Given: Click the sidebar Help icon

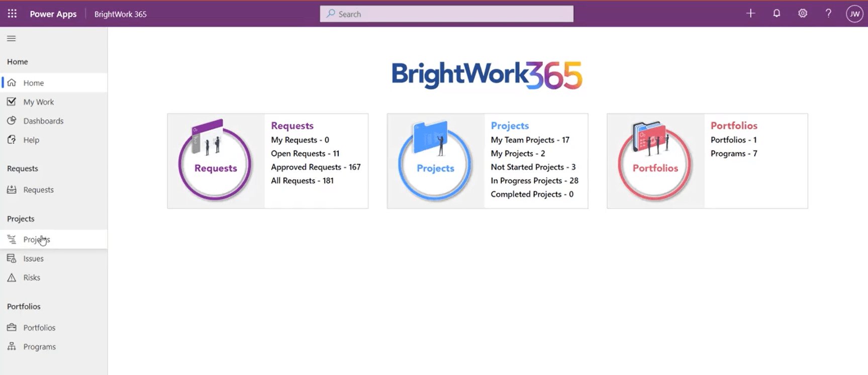Looking at the screenshot, I should [12, 140].
